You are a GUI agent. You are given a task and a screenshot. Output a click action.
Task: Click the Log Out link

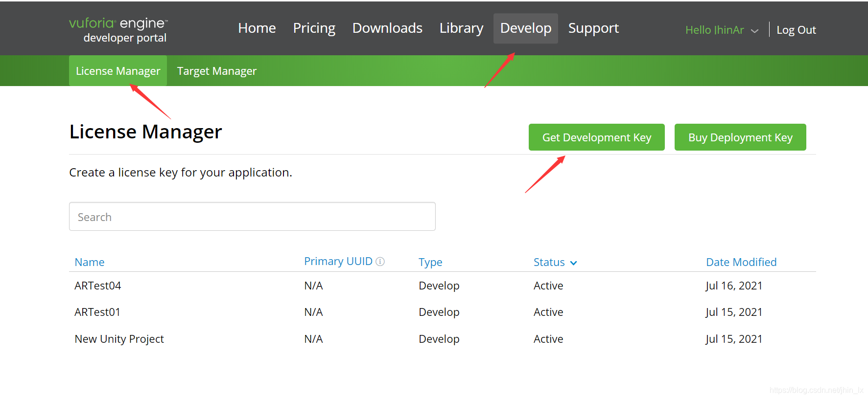point(796,30)
